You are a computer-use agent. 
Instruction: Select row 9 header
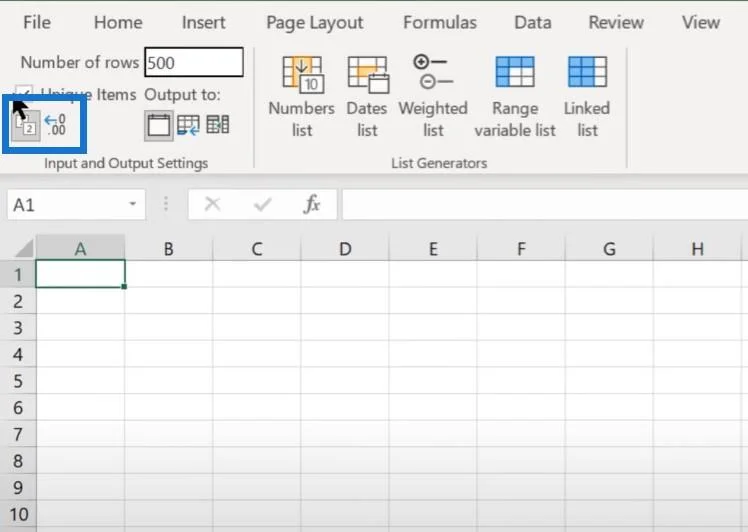tap(18, 488)
